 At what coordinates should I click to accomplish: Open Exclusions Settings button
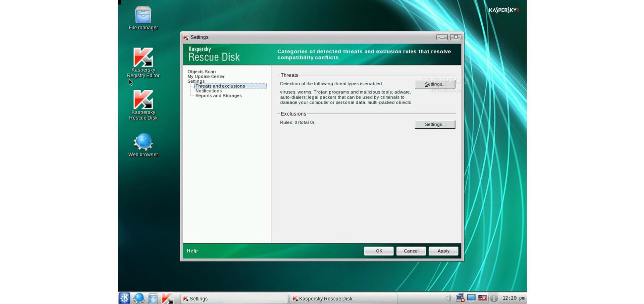435,124
